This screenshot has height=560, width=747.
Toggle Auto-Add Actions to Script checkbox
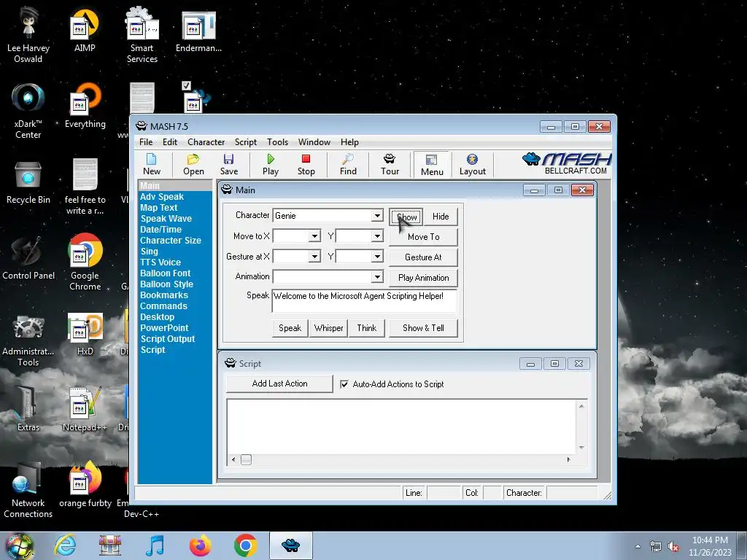(x=344, y=384)
